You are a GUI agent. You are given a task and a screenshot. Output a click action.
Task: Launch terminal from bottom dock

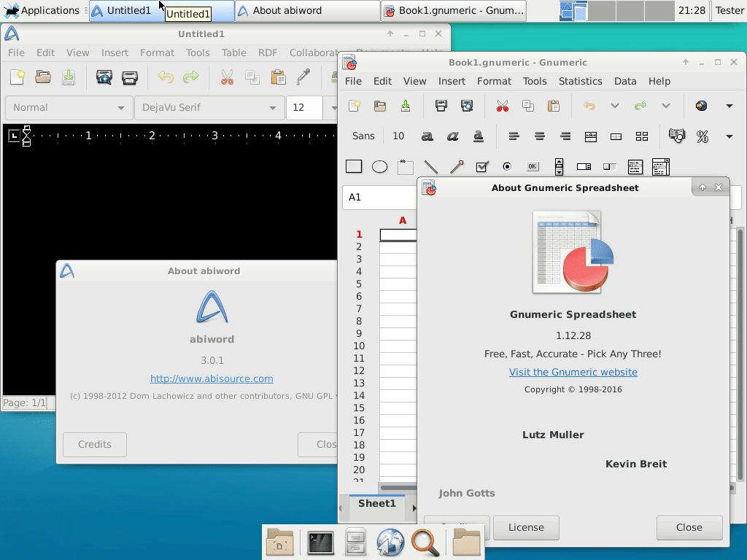320,542
